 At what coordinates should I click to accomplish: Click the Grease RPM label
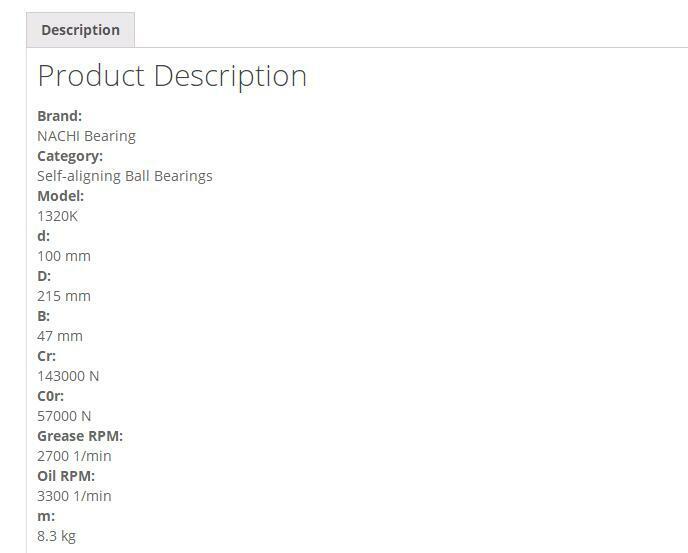tap(80, 436)
